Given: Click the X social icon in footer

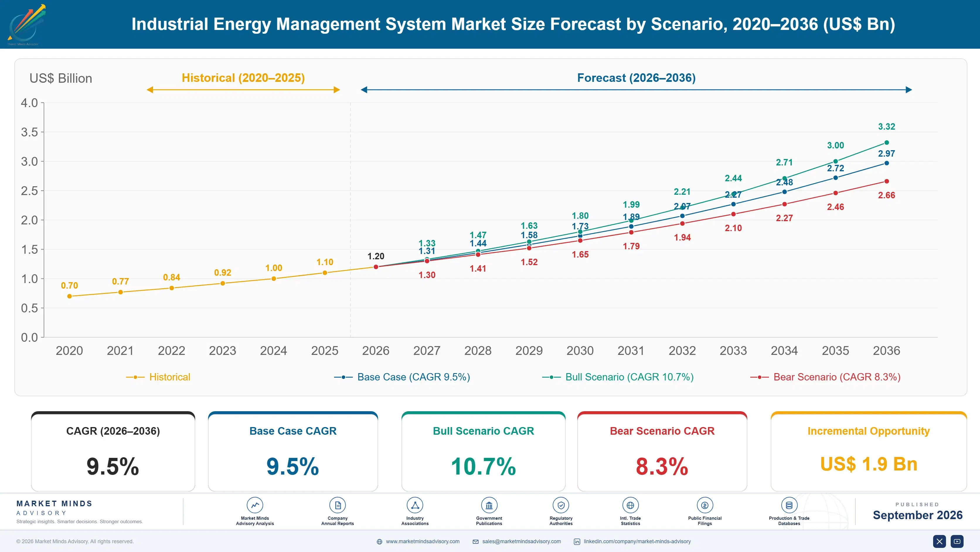Looking at the screenshot, I should [939, 541].
